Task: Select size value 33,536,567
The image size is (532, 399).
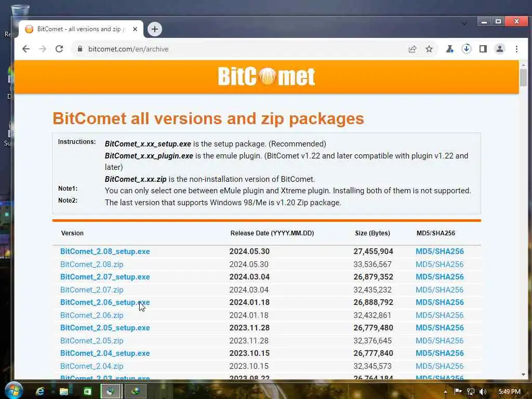Action: [373, 264]
